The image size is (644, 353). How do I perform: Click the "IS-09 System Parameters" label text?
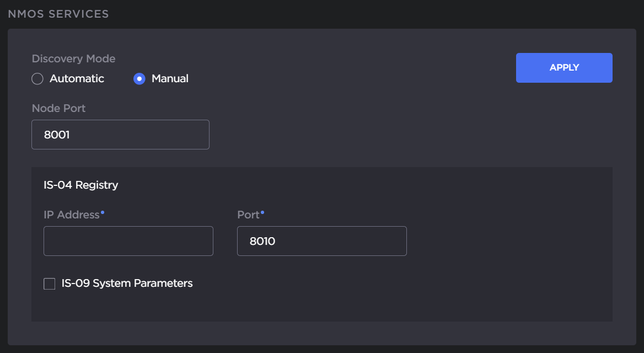point(127,284)
